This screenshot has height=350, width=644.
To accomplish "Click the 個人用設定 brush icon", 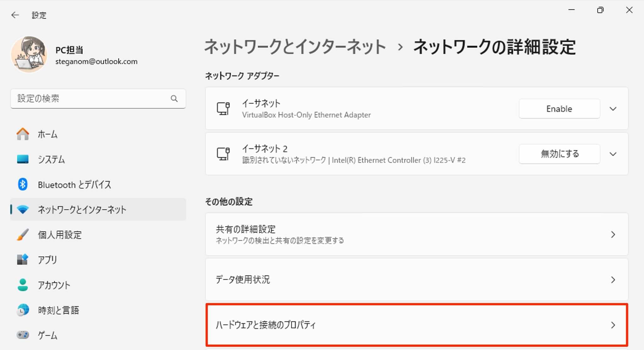I will pyautogui.click(x=23, y=235).
